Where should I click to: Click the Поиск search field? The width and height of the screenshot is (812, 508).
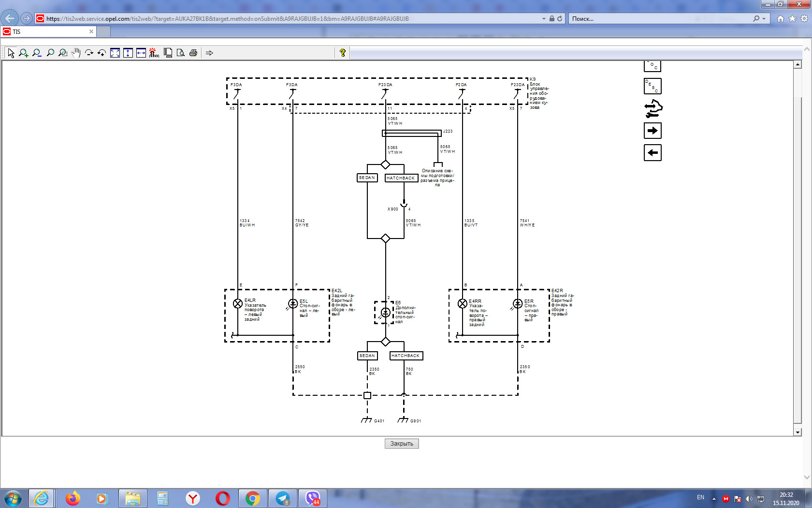[x=660, y=18]
